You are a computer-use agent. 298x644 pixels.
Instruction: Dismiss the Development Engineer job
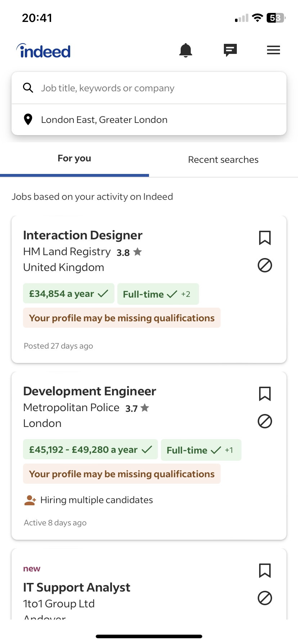coord(265,421)
